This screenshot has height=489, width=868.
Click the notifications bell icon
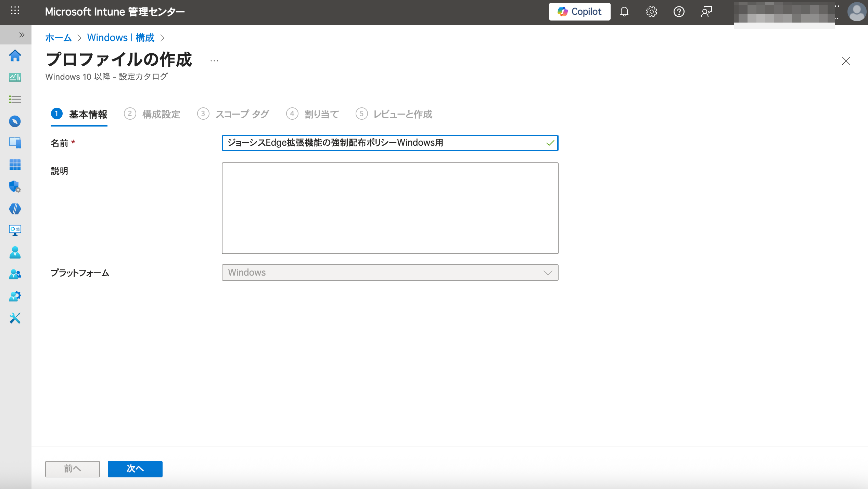pos(624,12)
